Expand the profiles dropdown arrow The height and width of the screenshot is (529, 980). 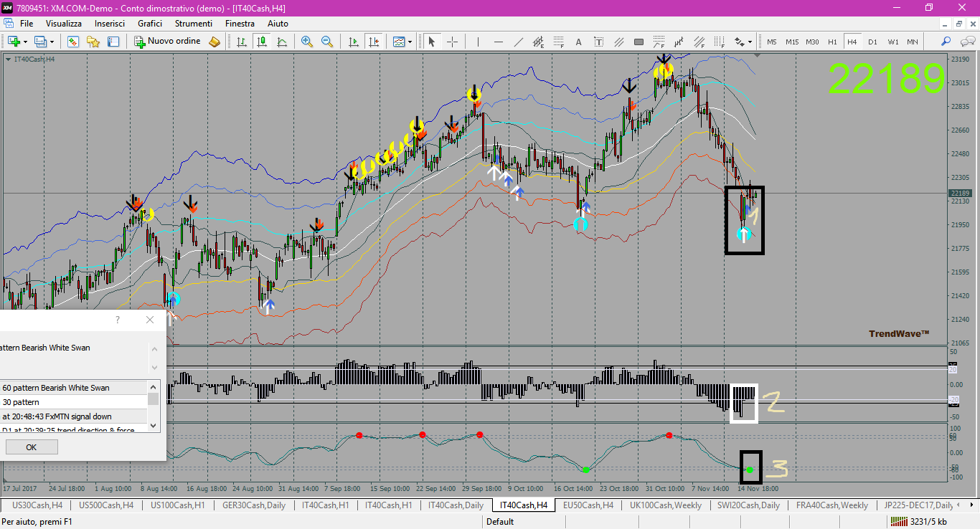(52, 42)
